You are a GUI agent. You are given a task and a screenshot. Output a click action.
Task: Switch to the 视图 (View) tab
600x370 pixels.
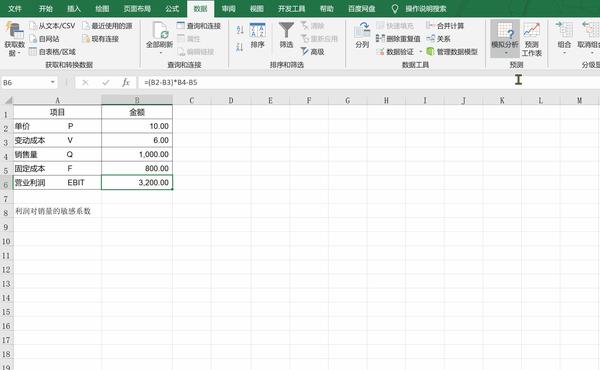256,8
